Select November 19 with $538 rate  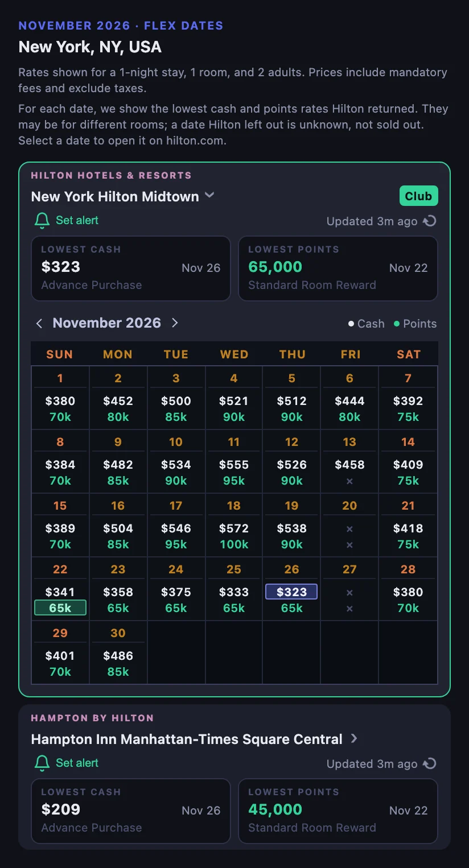pyautogui.click(x=292, y=525)
